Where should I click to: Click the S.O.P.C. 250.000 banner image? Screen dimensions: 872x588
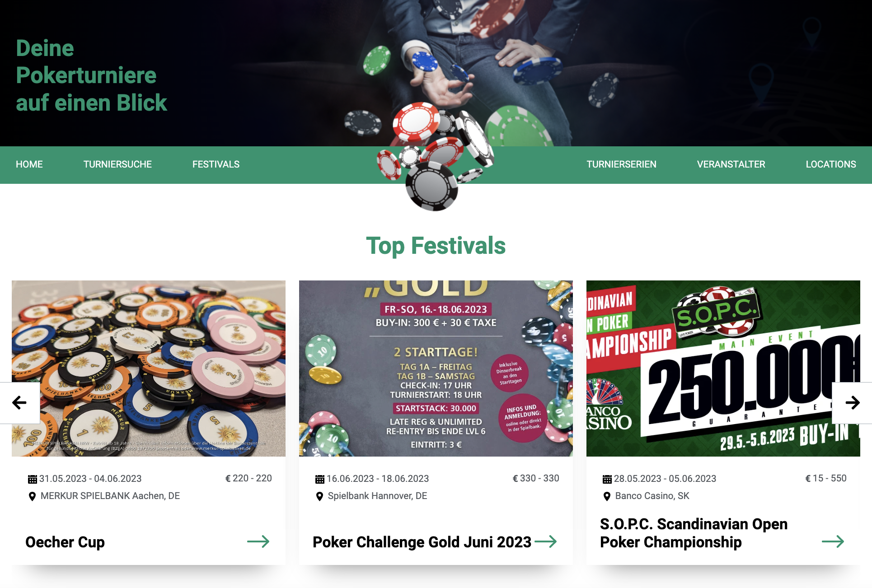coord(723,368)
